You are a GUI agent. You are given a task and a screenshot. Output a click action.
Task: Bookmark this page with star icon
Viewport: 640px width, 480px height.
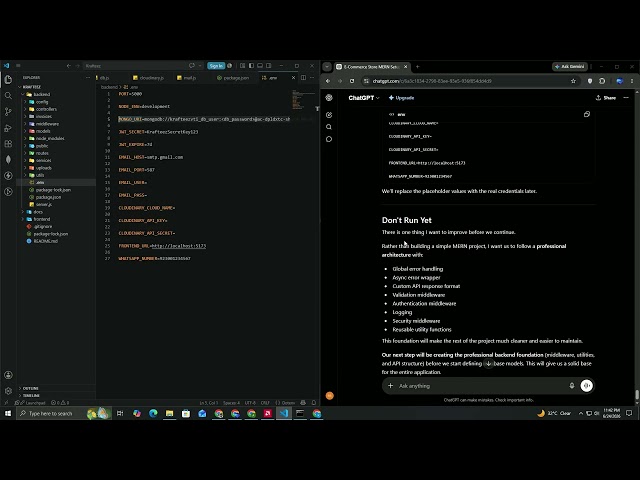tap(573, 81)
